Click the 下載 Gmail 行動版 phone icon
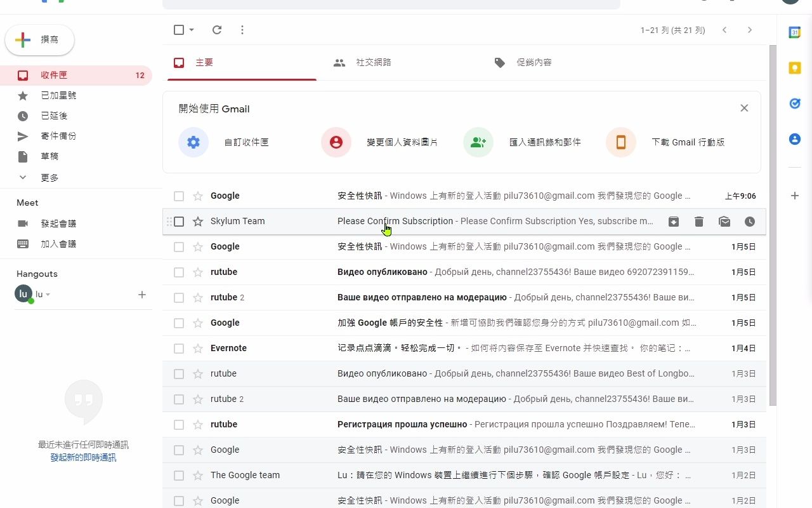The width and height of the screenshot is (812, 508). click(621, 142)
